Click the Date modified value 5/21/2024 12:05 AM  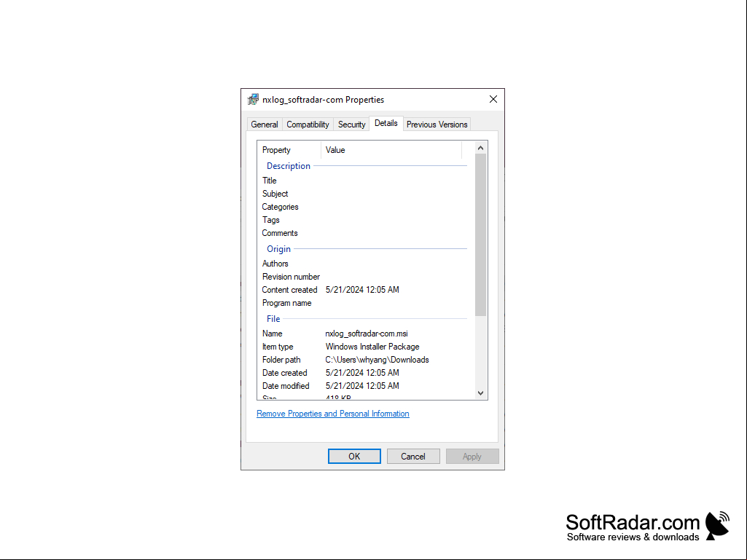pyautogui.click(x=362, y=386)
